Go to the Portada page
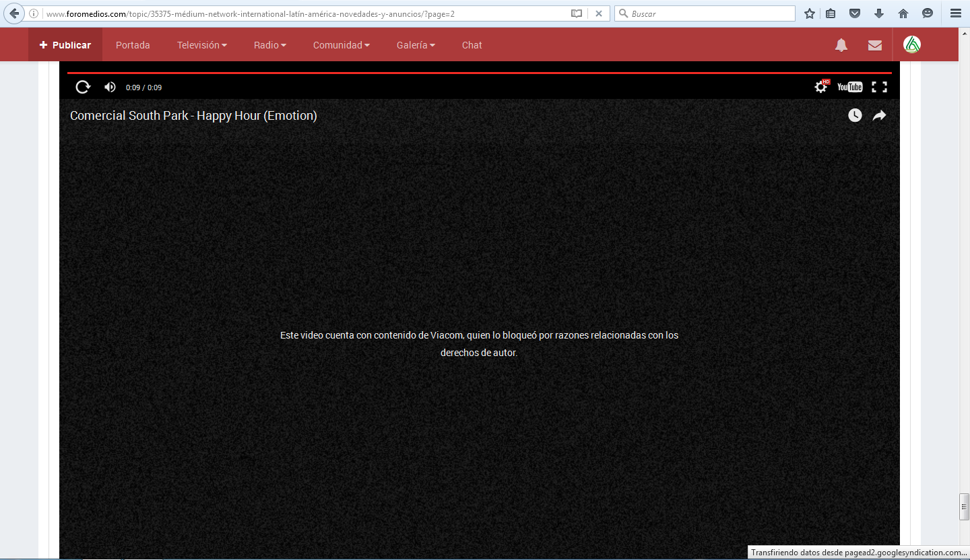Viewport: 970px width, 560px height. [133, 45]
